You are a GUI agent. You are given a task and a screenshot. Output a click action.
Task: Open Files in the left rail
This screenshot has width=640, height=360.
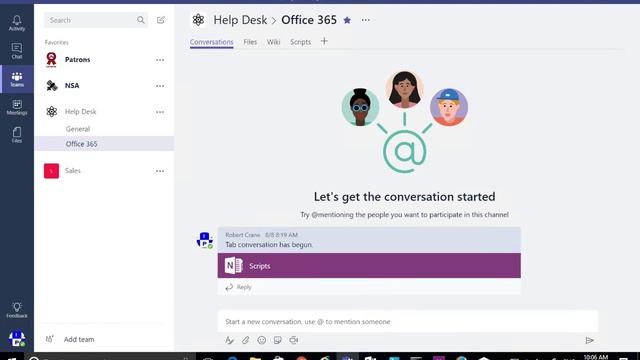coord(17,135)
